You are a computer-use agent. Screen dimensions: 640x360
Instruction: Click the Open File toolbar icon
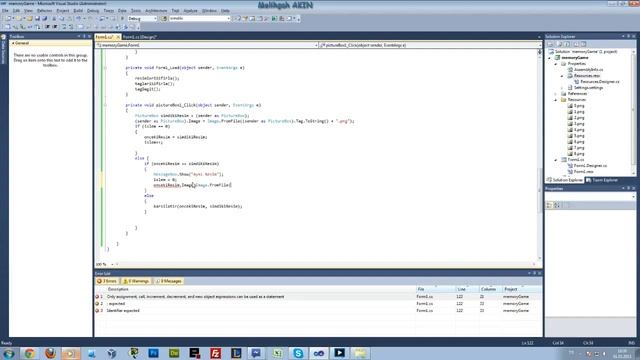point(30,18)
